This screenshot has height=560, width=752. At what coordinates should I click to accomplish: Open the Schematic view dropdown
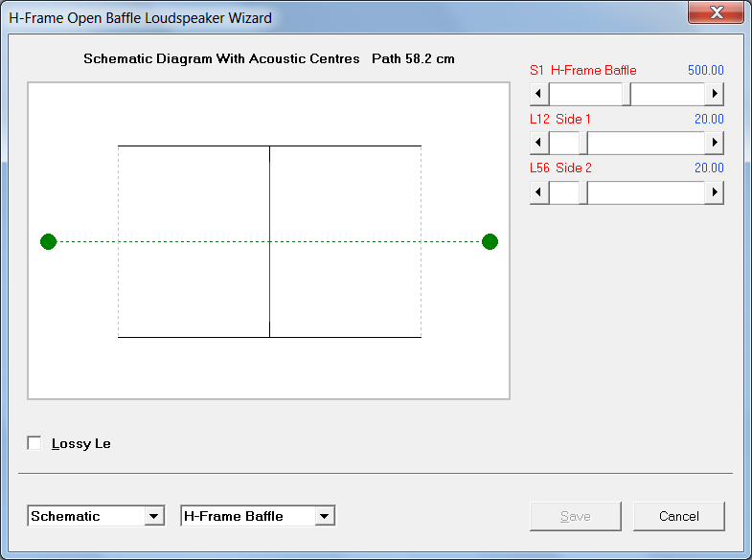point(154,516)
